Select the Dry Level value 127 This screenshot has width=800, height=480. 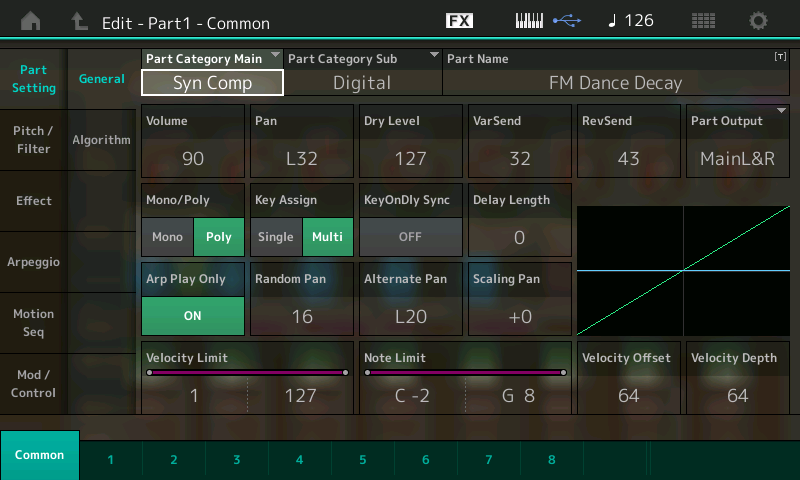411,159
